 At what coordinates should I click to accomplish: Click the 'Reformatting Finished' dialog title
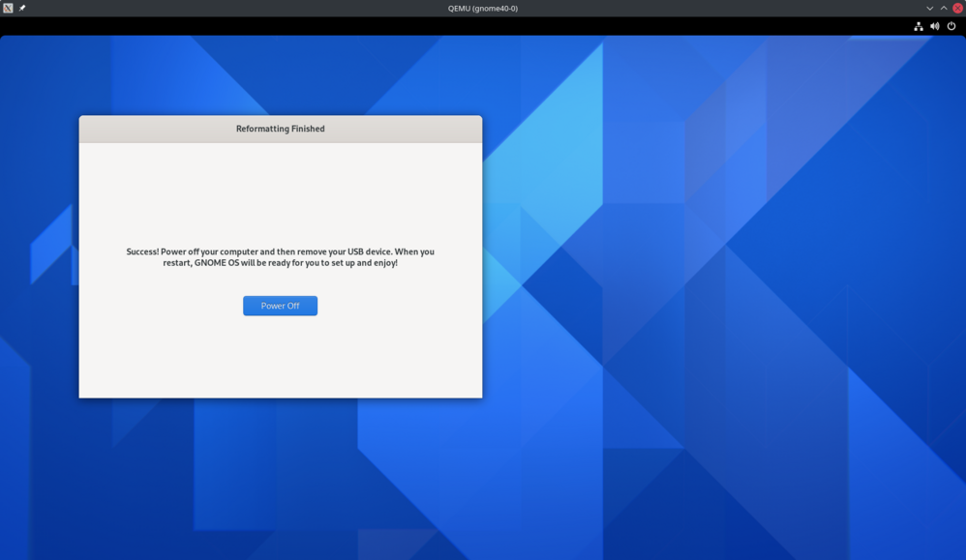tap(281, 129)
